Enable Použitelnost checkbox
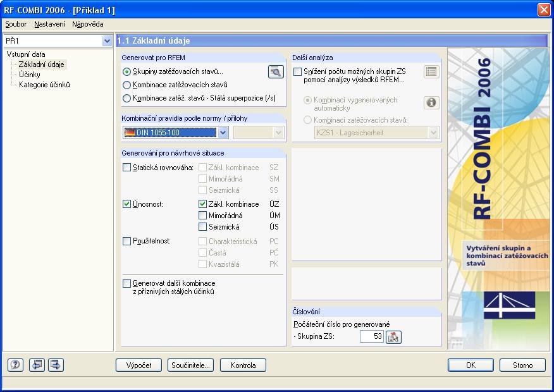The image size is (554, 392). pos(126,241)
